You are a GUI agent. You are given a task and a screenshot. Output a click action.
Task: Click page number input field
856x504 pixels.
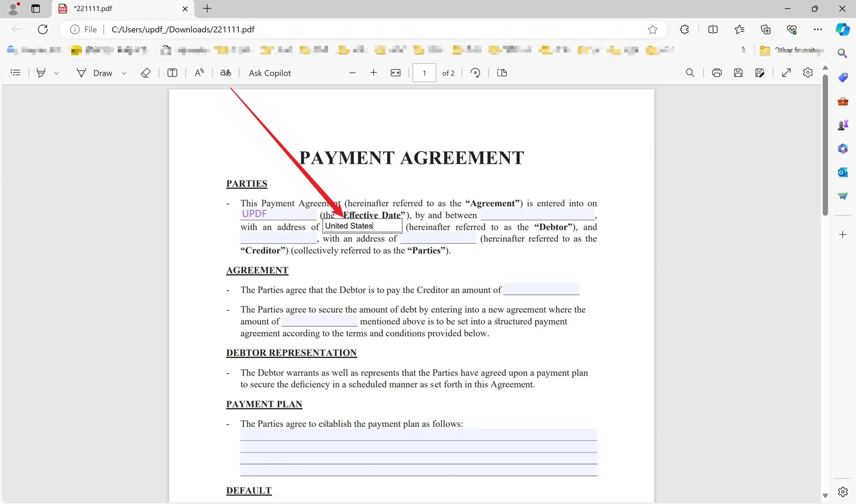(x=425, y=72)
